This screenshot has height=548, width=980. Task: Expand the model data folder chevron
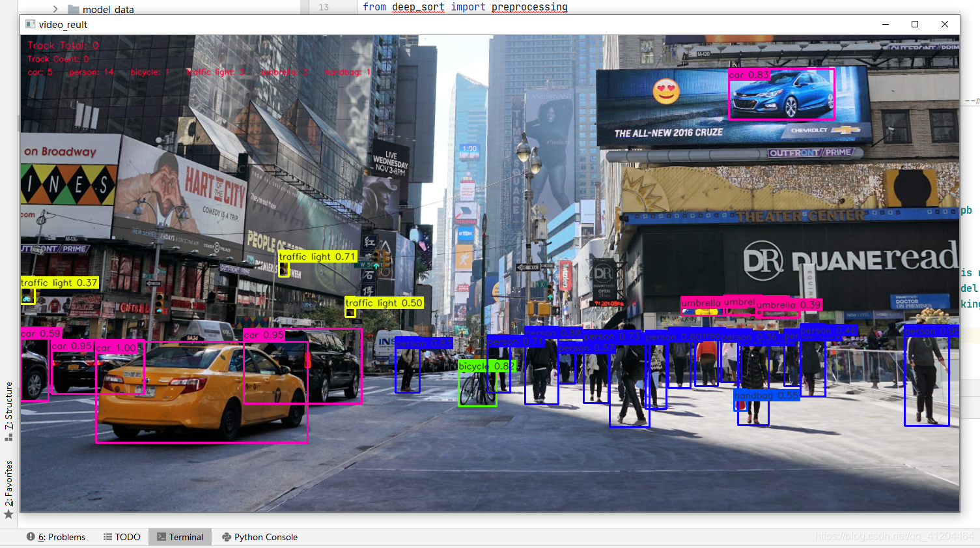click(55, 9)
